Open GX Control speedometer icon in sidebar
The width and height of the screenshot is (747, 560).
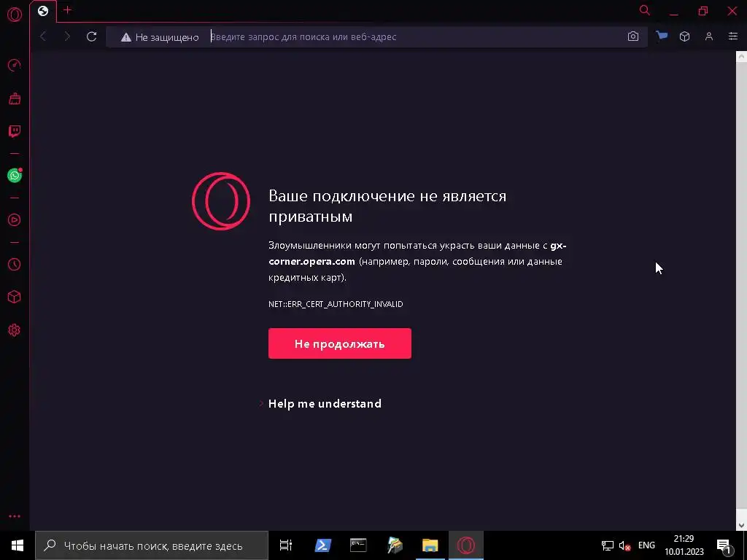pos(15,65)
